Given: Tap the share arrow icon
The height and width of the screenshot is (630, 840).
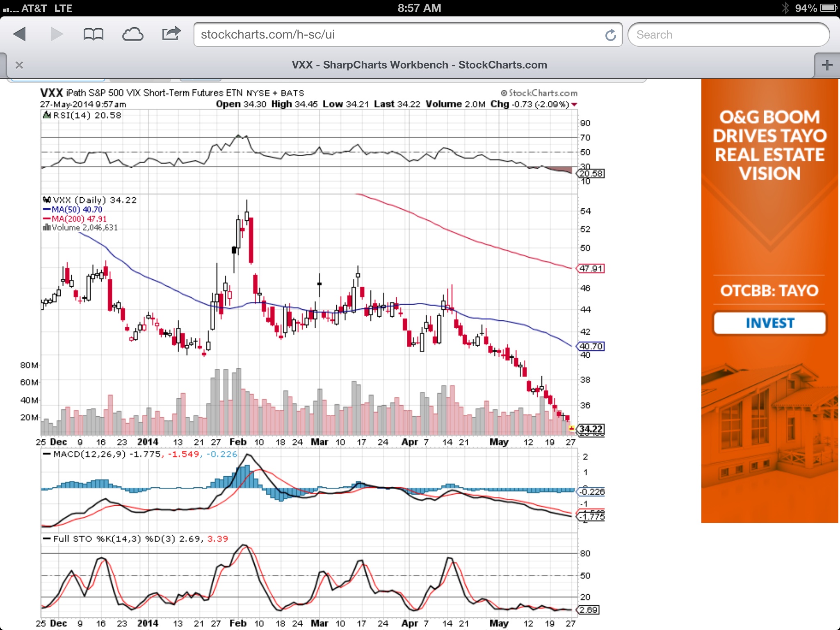Looking at the screenshot, I should click(171, 34).
